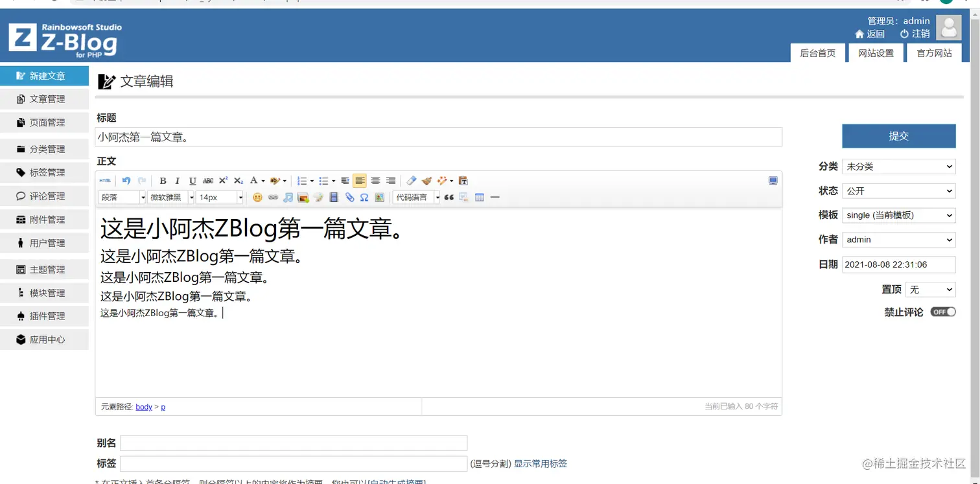Insert a single image
Image resolution: width=980 pixels, height=484 pixels.
click(303, 198)
